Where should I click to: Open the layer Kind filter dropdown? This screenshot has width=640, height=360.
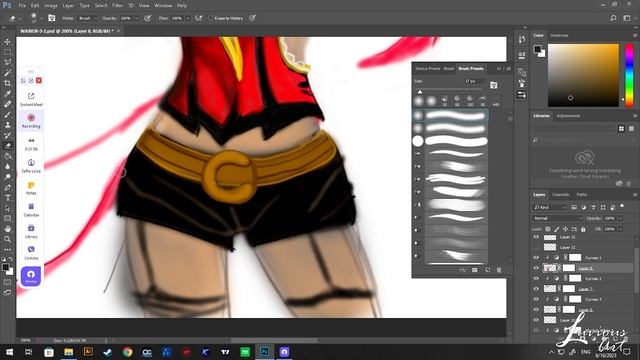coord(549,207)
